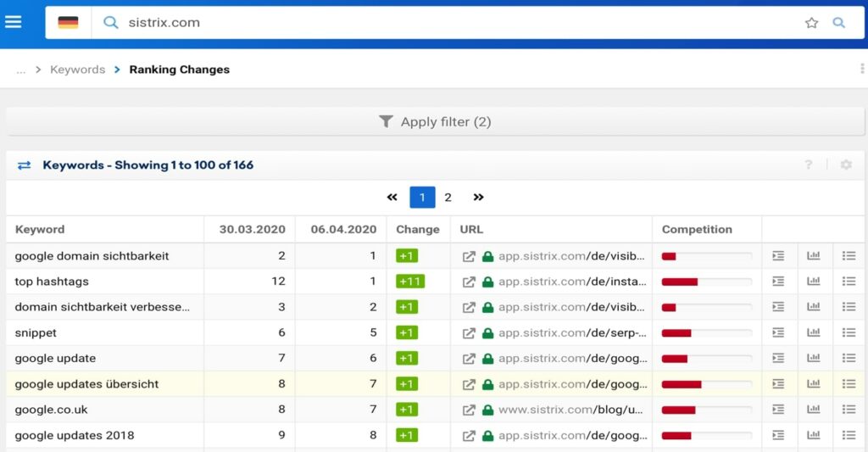Screen dimensions: 868x452
Task: Show ranking history chart for google.co.uk
Action: pyautogui.click(x=813, y=410)
